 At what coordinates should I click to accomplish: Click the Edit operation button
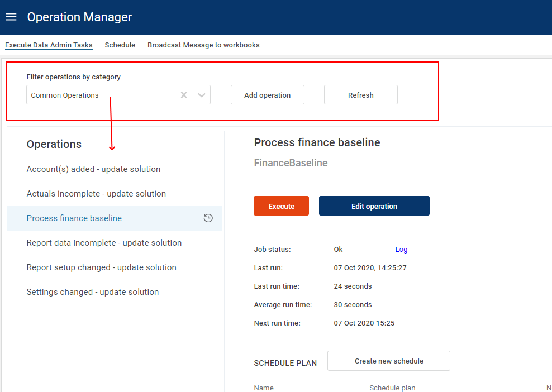[x=374, y=206]
